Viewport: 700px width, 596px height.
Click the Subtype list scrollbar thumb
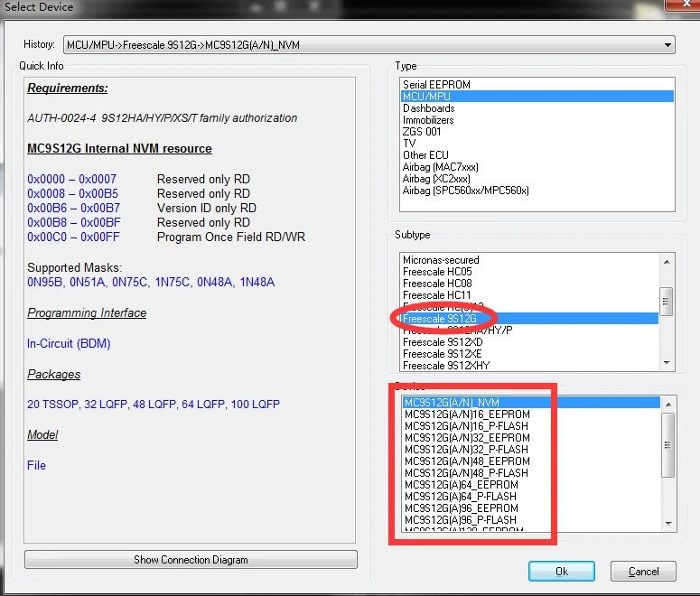click(x=666, y=302)
